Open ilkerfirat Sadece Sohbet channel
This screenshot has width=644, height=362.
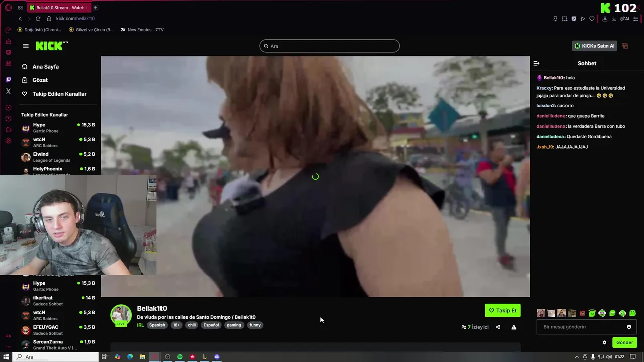[58, 301]
